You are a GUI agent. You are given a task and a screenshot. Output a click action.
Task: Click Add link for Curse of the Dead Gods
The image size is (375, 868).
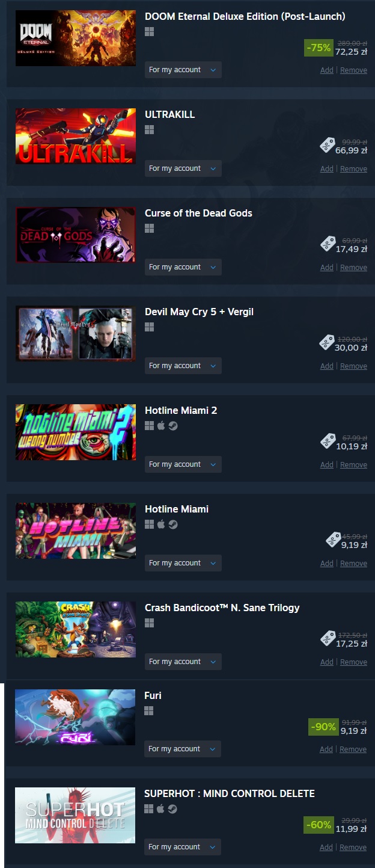(326, 267)
